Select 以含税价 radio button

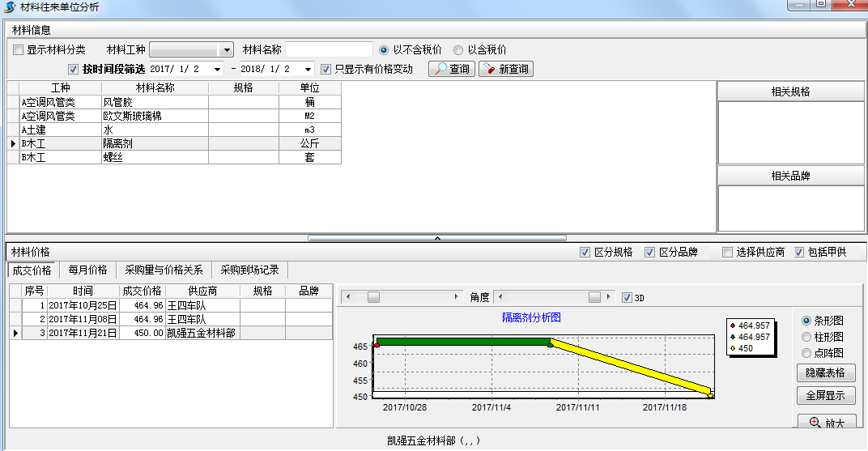(x=458, y=49)
